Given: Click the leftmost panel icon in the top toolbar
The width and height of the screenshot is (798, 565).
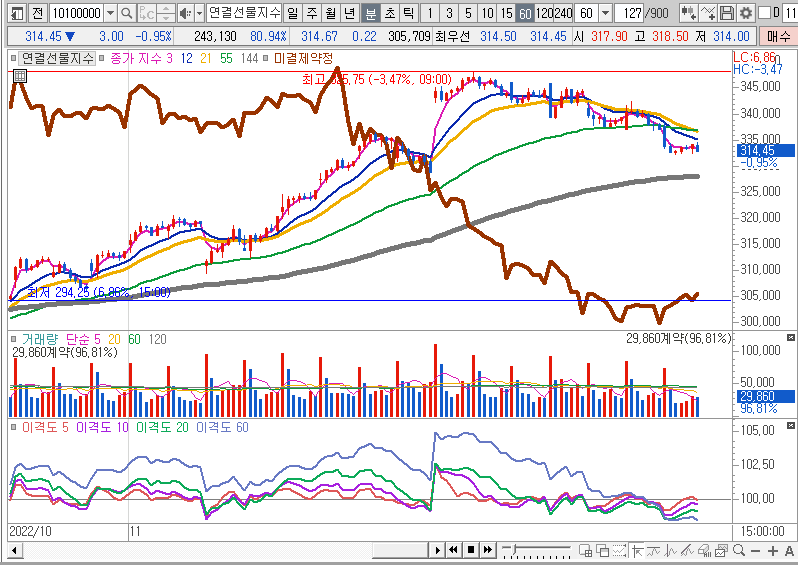Looking at the screenshot, I should pos(13,13).
